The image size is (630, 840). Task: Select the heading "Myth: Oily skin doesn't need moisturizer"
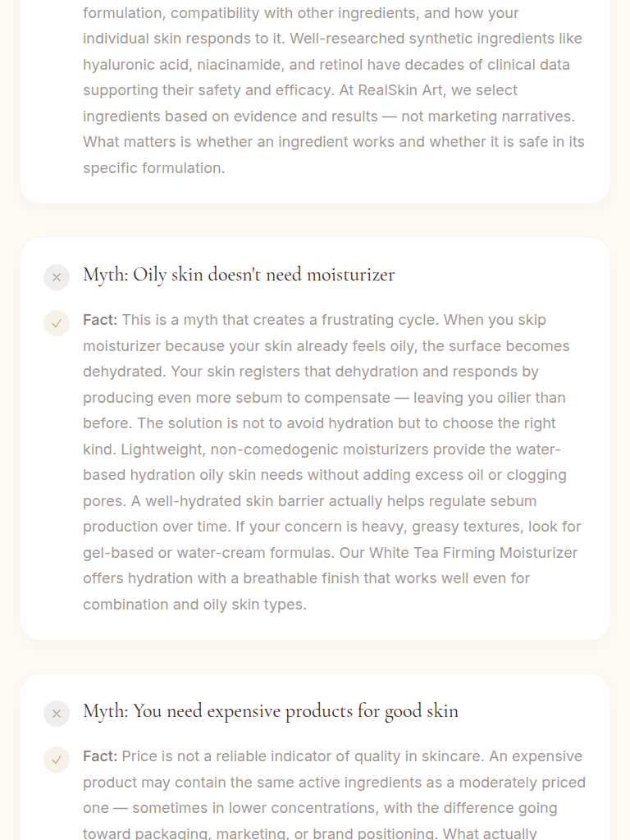[x=239, y=275]
